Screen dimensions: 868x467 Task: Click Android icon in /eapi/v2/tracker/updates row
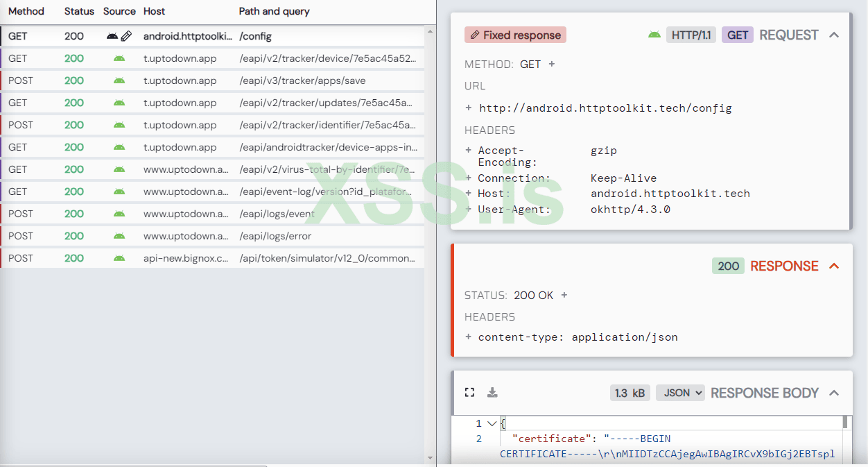(119, 103)
